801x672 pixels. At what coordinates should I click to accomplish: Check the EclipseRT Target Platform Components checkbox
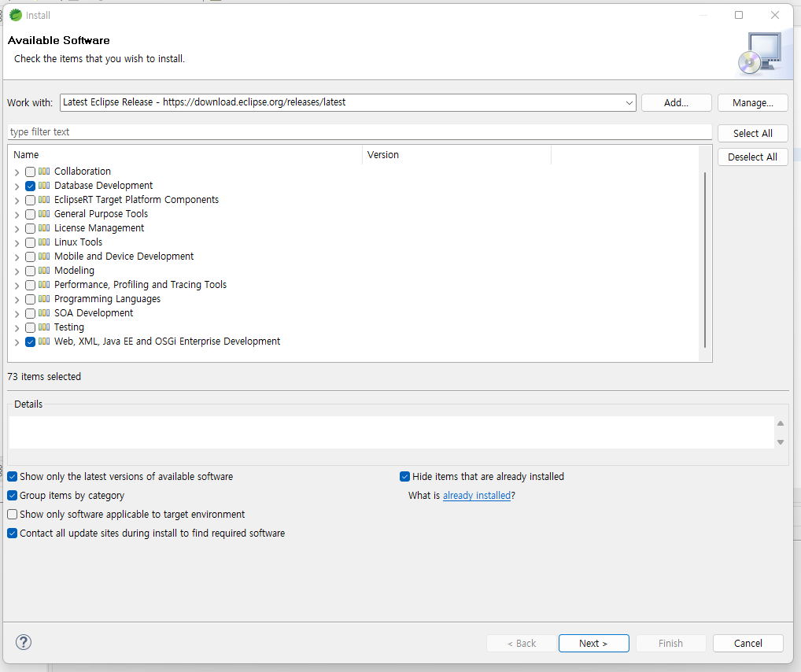[30, 200]
